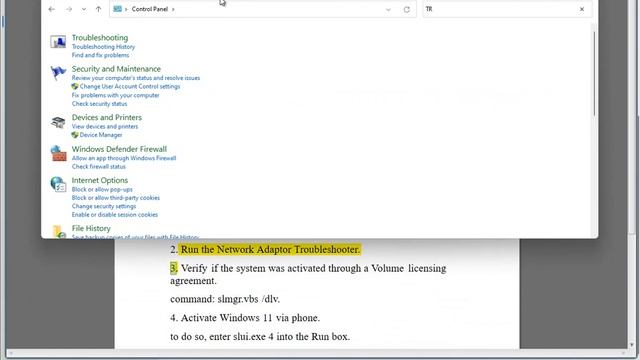Select the Control Panel breadcrumb
Screen dimensions: 640x360
click(149, 9)
